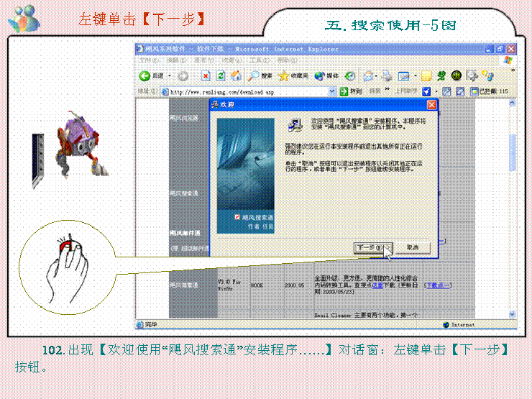Click the 完毕 status bar page icon
The height and width of the screenshot is (399, 532).
[x=139, y=325]
